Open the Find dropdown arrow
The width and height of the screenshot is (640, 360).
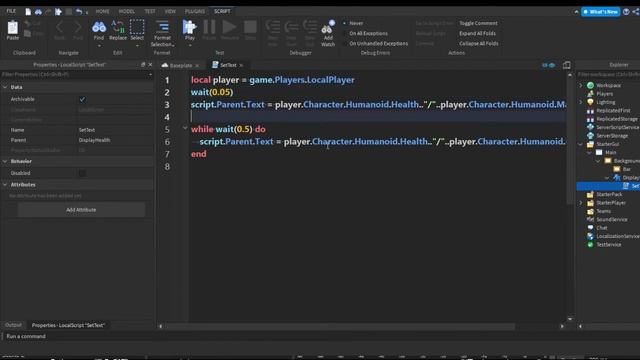(99, 45)
